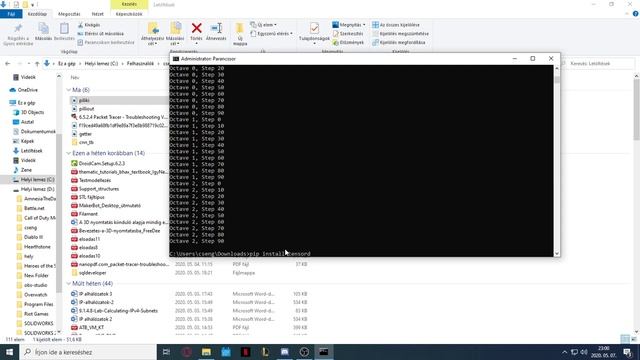Select the Overwatch folder in tree
This screenshot has width=640, height=360.
pos(36,295)
